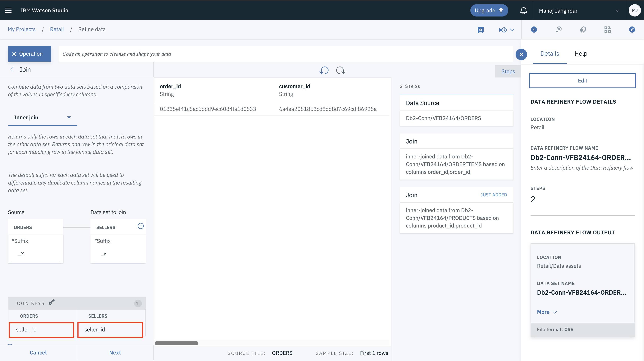
Task: Go back from the Join panel
Action: [12, 70]
